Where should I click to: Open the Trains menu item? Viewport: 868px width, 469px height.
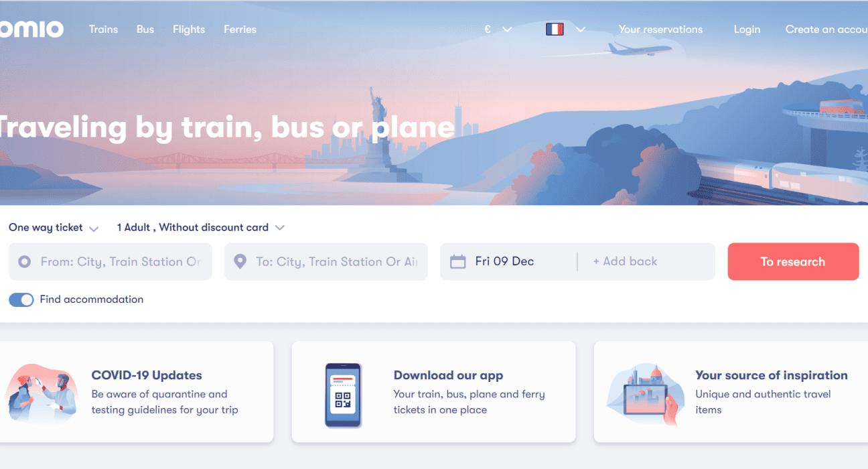103,29
